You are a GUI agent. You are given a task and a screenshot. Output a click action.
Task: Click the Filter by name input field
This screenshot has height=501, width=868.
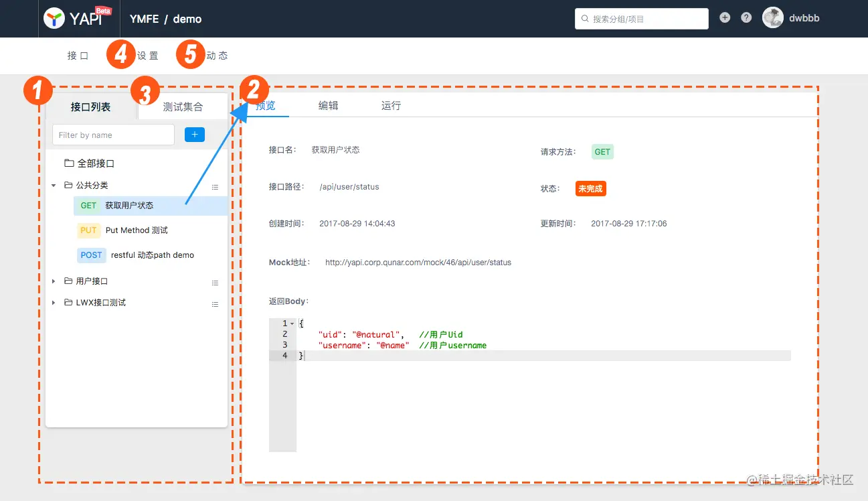pos(112,134)
